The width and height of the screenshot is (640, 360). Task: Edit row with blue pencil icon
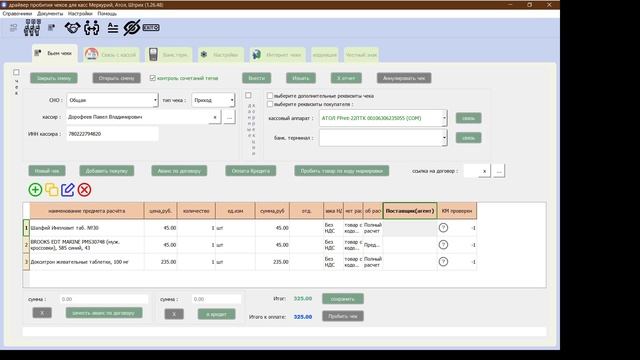pyautogui.click(x=68, y=190)
